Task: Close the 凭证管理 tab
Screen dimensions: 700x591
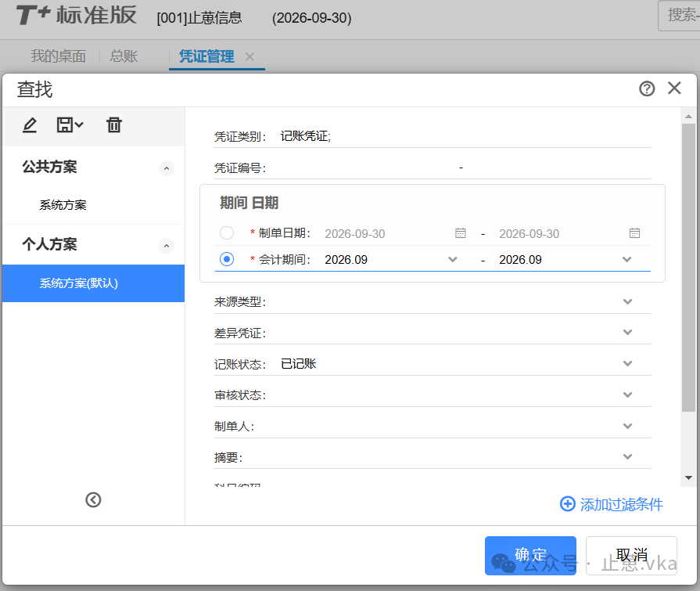Action: [x=249, y=56]
